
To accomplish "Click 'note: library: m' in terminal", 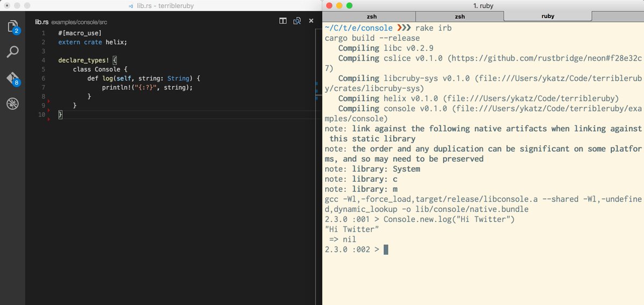I will tap(361, 189).
